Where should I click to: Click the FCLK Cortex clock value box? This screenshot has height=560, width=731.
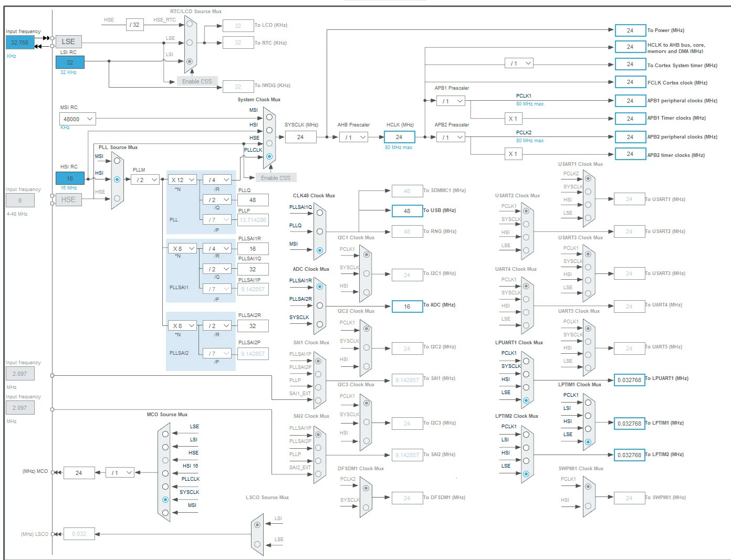coord(630,82)
